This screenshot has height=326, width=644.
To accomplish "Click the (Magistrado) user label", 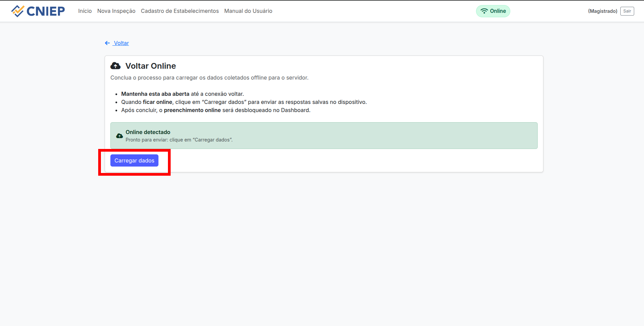I will click(602, 11).
